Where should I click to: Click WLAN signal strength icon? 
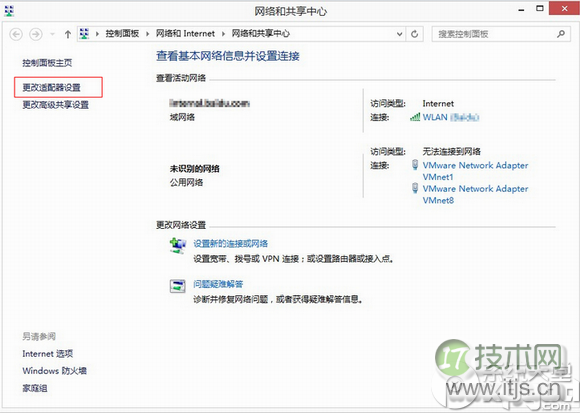coord(415,117)
